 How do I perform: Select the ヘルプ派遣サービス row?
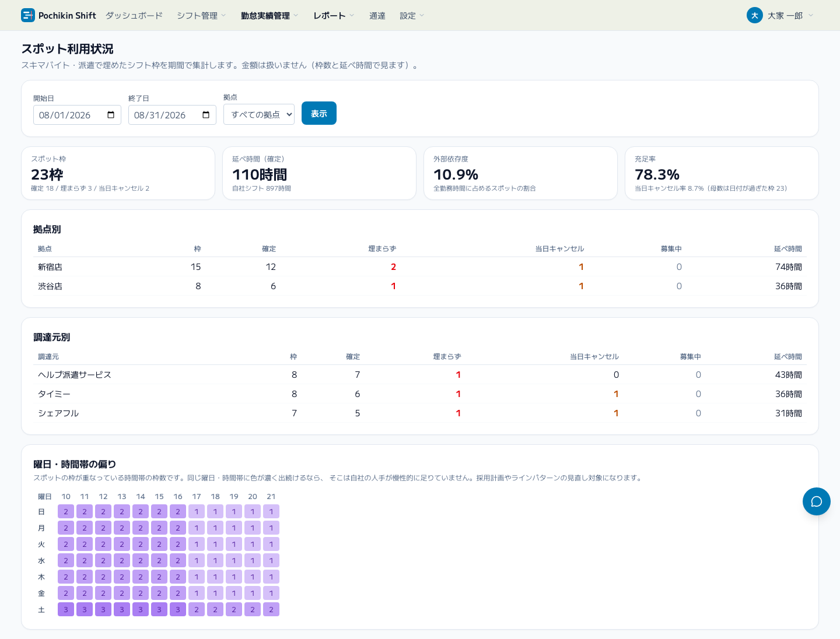[420, 375]
